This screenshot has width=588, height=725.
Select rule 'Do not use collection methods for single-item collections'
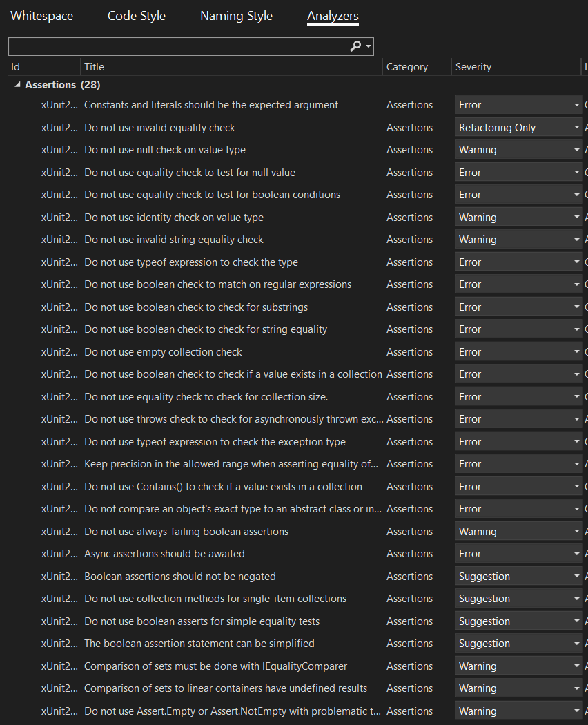(x=215, y=599)
